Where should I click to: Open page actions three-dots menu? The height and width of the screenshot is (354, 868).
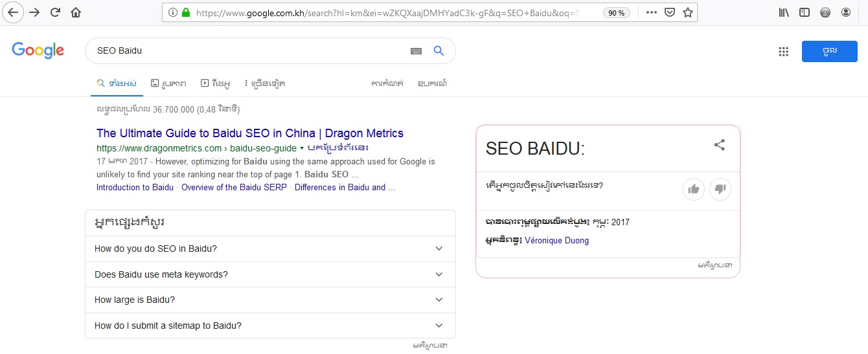(652, 12)
